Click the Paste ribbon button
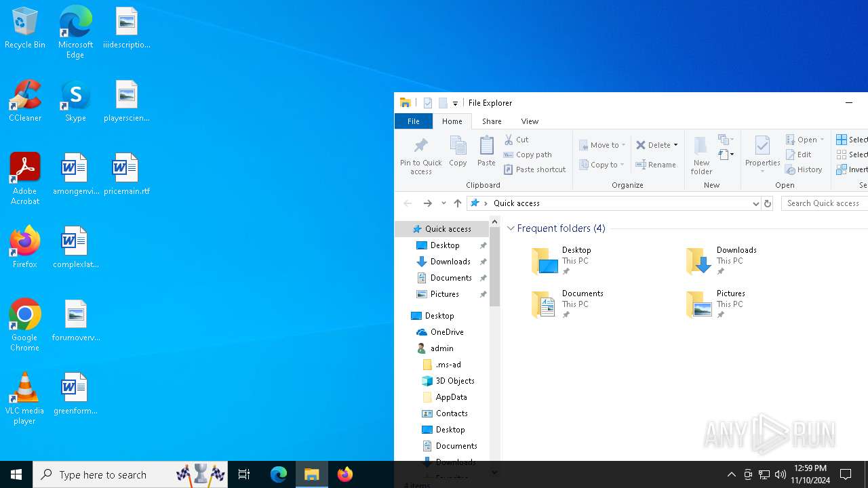The image size is (868, 488). [486, 151]
